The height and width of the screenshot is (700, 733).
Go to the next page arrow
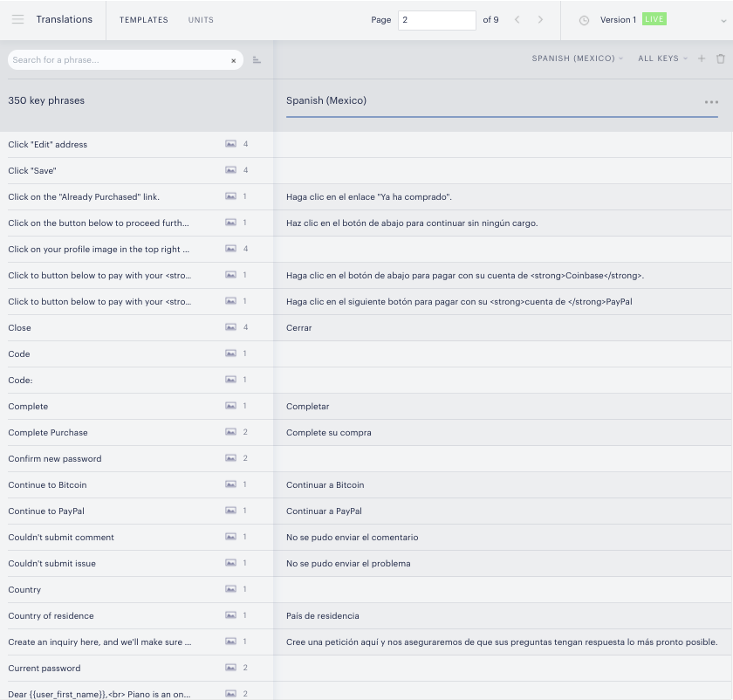pyautogui.click(x=540, y=20)
